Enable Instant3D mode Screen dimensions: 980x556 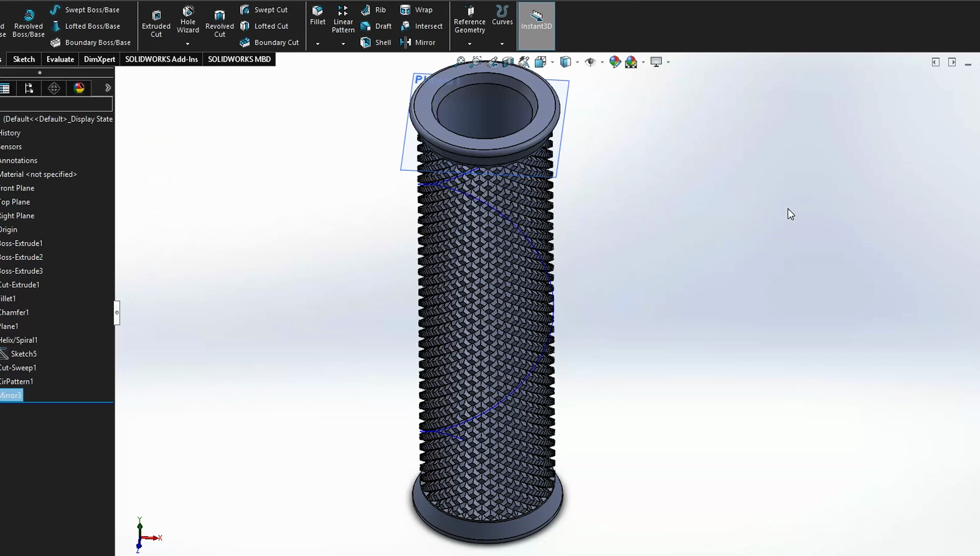[x=536, y=25]
